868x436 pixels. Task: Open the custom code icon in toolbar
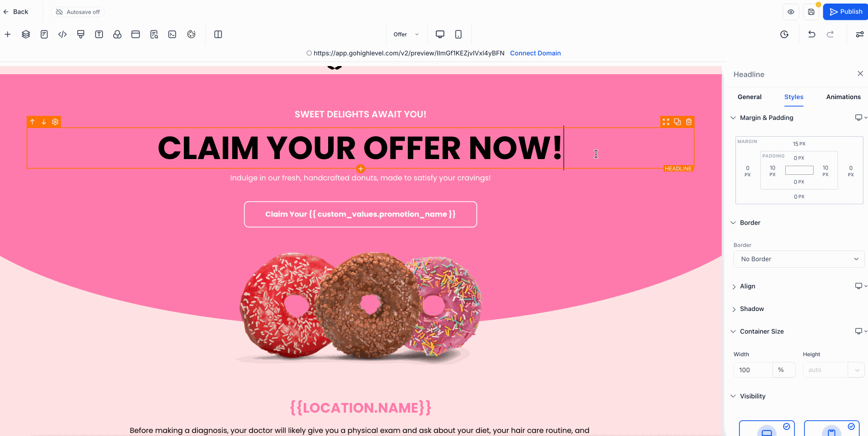[62, 34]
